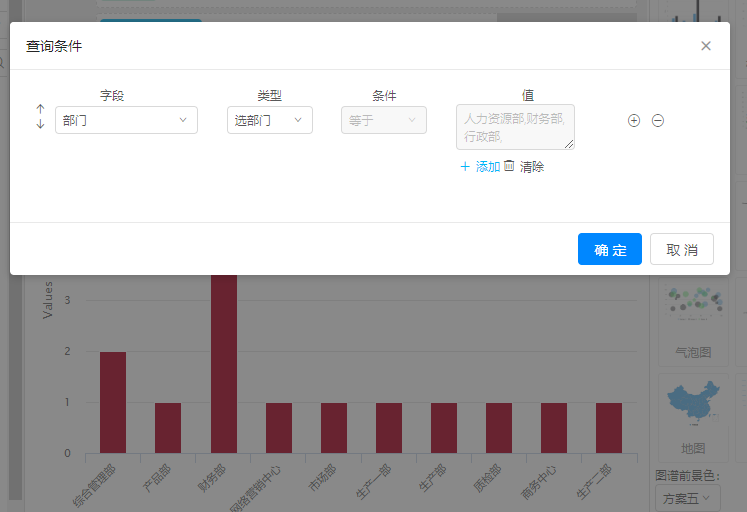Click the add condition row plus icon
Viewport: 747px width, 512px height.
(x=634, y=121)
